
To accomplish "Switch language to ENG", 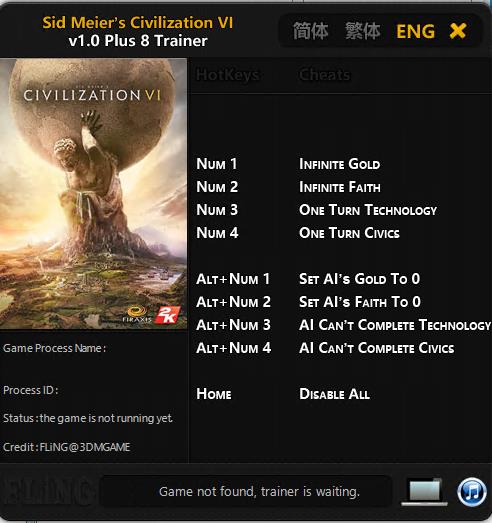I will (415, 32).
